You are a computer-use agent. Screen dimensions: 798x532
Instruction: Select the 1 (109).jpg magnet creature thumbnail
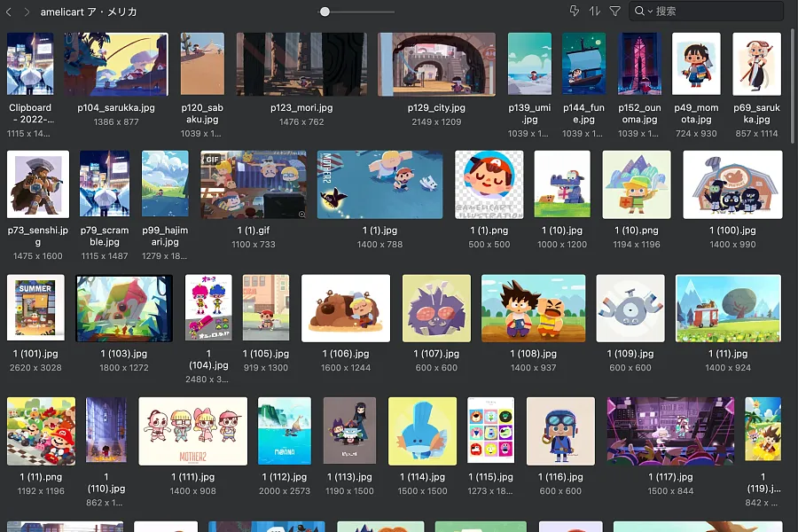click(630, 308)
